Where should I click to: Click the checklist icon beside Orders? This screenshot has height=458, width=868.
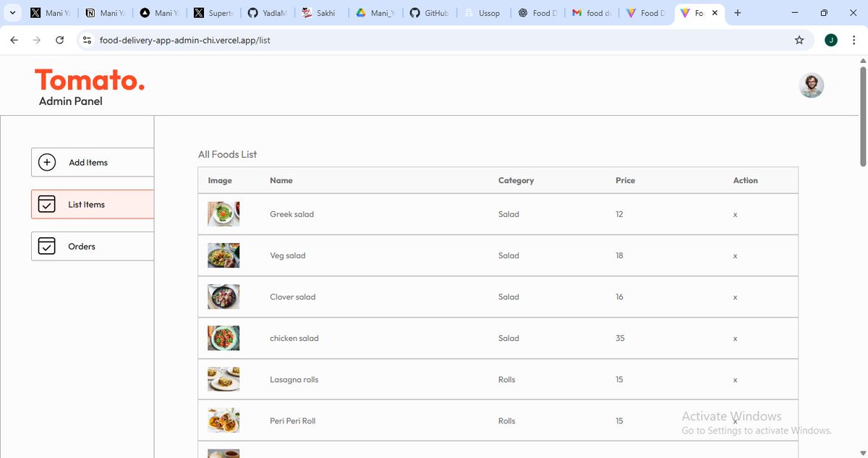click(46, 246)
